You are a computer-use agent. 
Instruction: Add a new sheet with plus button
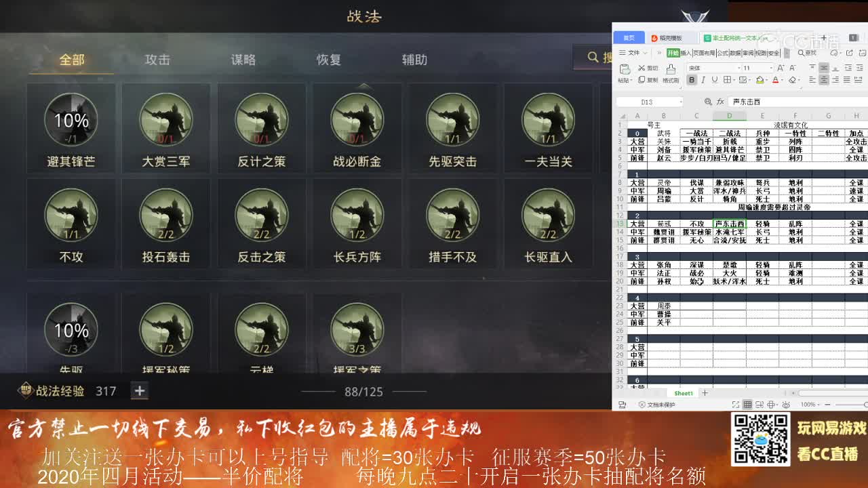point(705,393)
